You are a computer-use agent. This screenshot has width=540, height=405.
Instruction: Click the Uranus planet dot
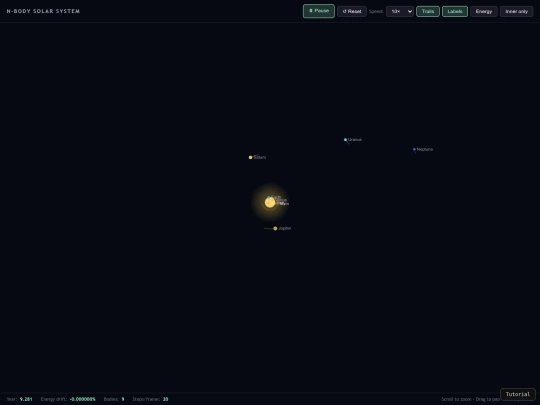click(345, 140)
